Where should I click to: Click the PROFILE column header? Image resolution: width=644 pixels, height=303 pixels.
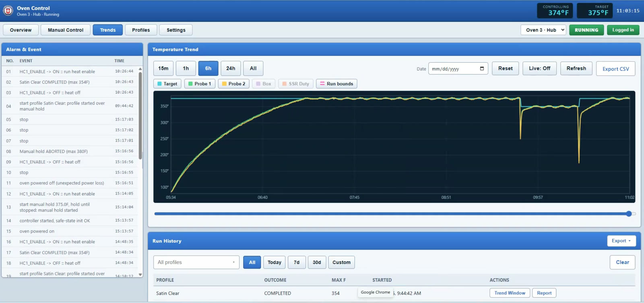[165, 280]
